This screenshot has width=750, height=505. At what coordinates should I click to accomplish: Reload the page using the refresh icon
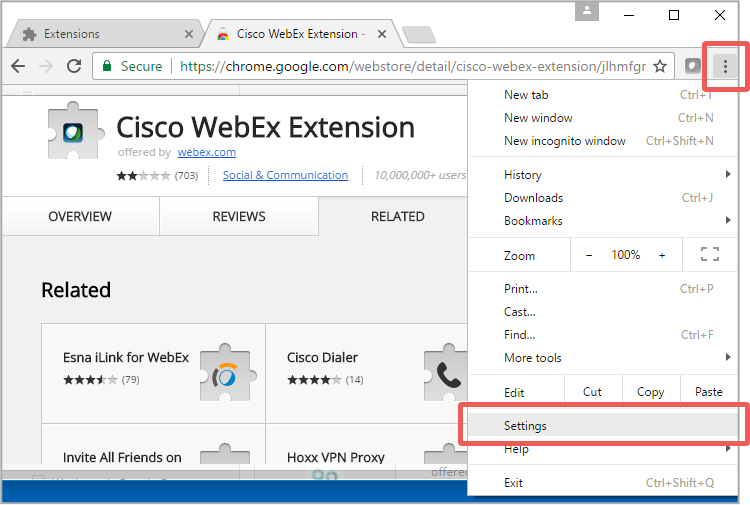point(74,66)
